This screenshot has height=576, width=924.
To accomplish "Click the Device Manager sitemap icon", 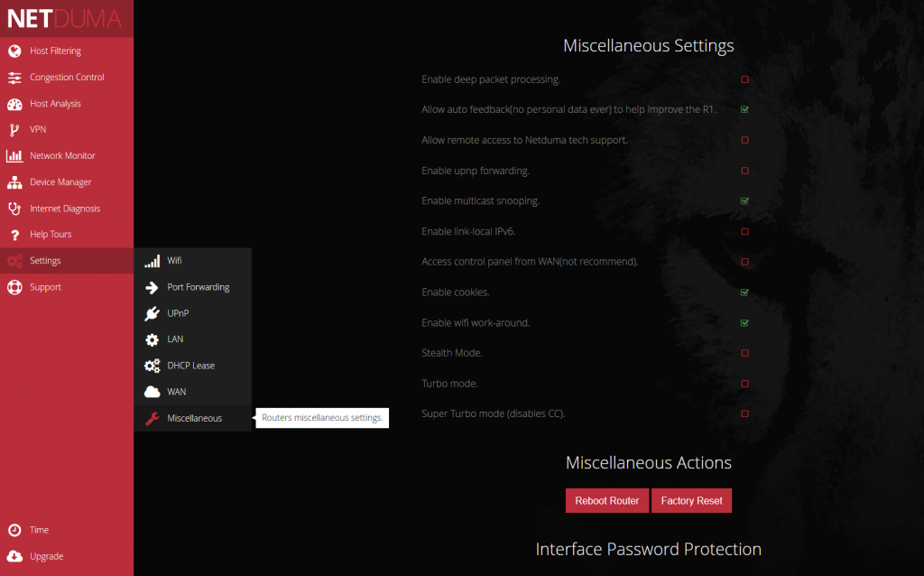I will pos(14,182).
